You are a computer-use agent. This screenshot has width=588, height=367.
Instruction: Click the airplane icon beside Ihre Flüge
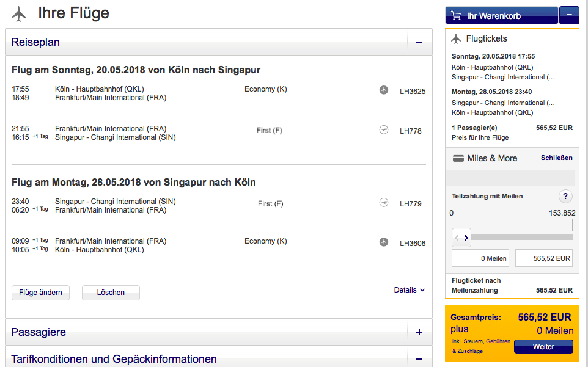pos(19,13)
